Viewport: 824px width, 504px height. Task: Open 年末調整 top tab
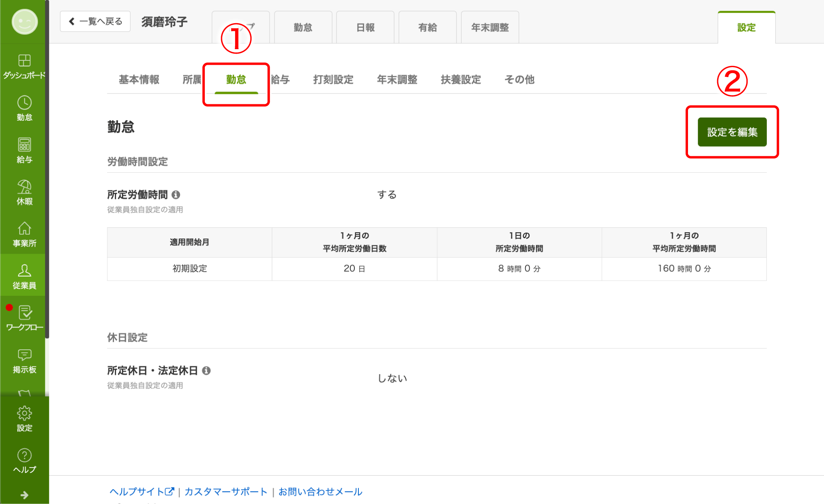pyautogui.click(x=490, y=28)
